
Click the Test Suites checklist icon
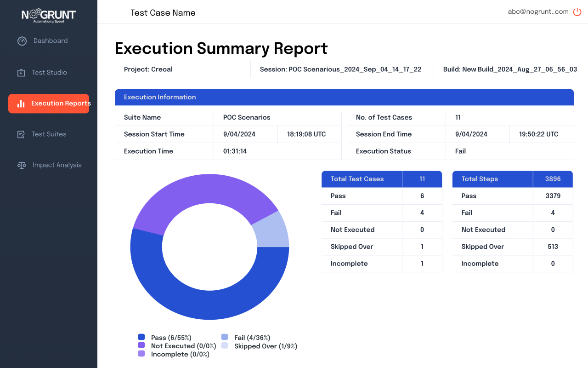[21, 134]
